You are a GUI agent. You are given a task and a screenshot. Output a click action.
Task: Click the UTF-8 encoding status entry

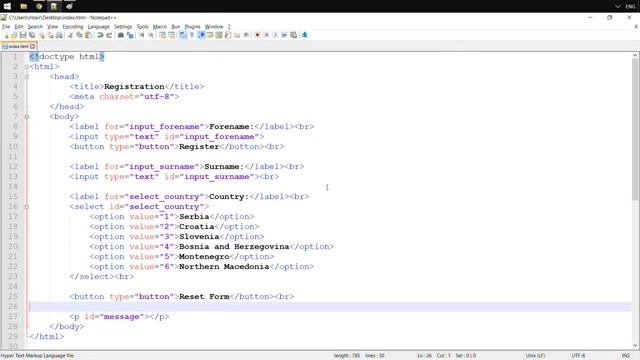pyautogui.click(x=578, y=356)
